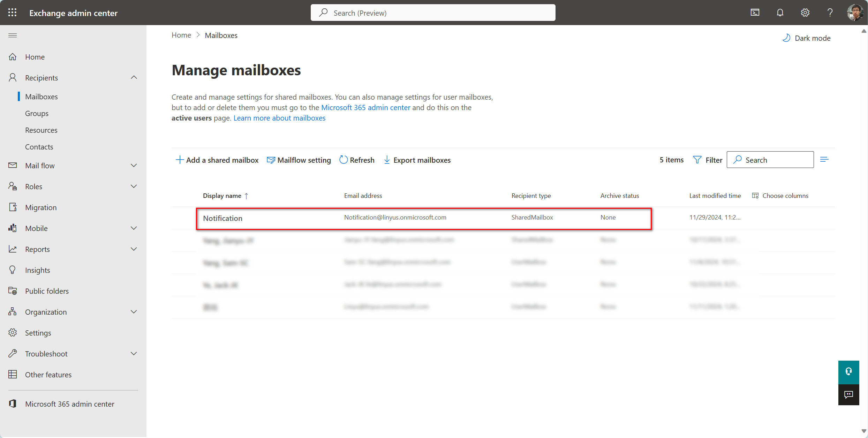868x438 pixels.
Task: Open settings using the gear icon
Action: pos(805,13)
